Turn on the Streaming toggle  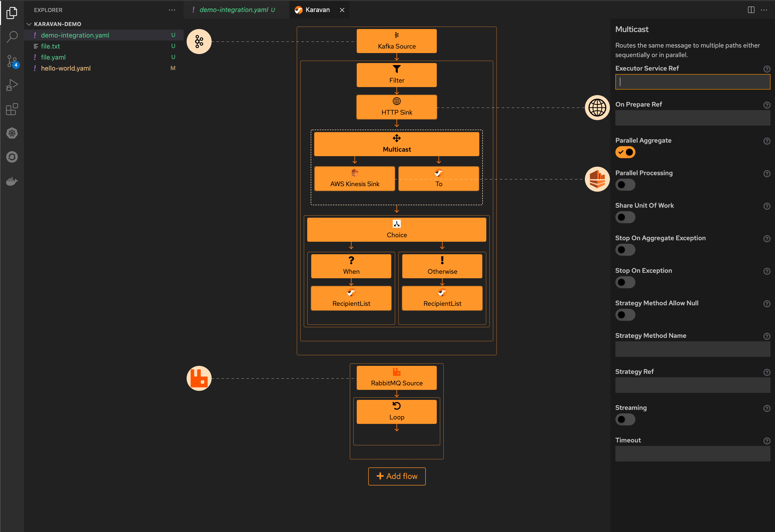[x=625, y=419]
